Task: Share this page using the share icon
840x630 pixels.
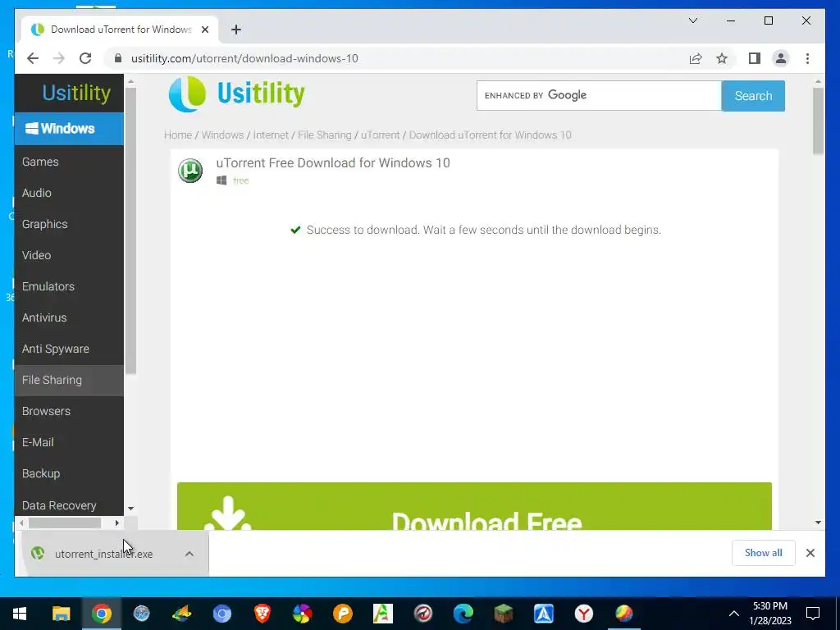Action: coord(696,58)
